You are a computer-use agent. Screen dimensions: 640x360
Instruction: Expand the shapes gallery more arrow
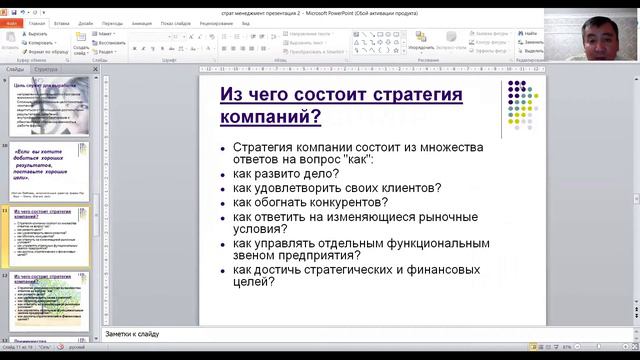tap(404, 51)
